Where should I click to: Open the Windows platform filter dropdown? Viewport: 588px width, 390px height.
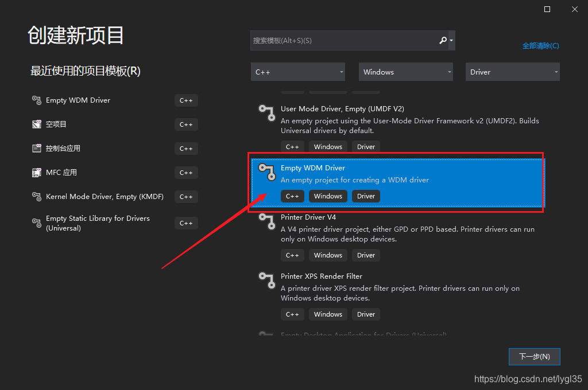pos(406,72)
